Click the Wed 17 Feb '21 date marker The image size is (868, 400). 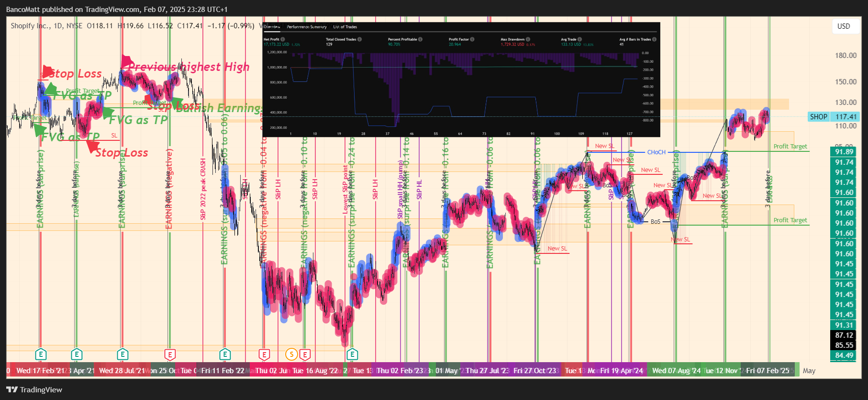click(40, 370)
